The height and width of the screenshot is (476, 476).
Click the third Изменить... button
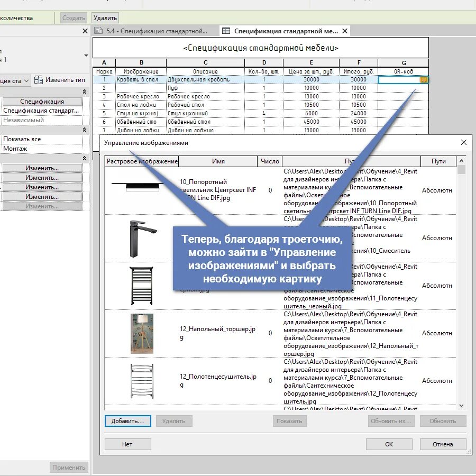(42, 187)
